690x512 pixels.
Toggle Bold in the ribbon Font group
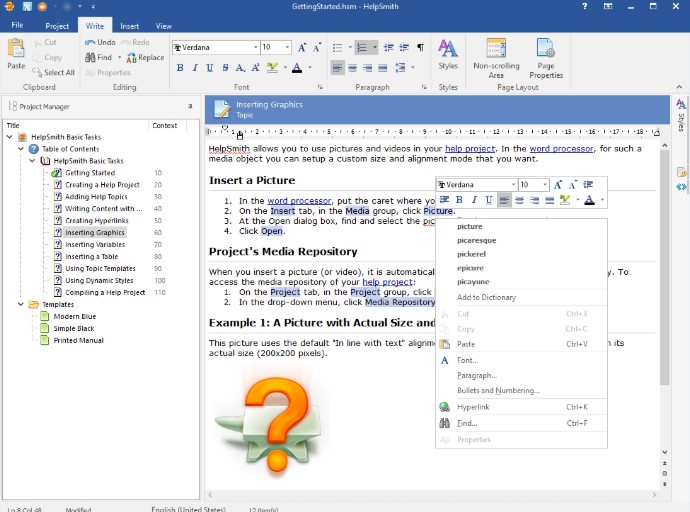click(x=180, y=68)
